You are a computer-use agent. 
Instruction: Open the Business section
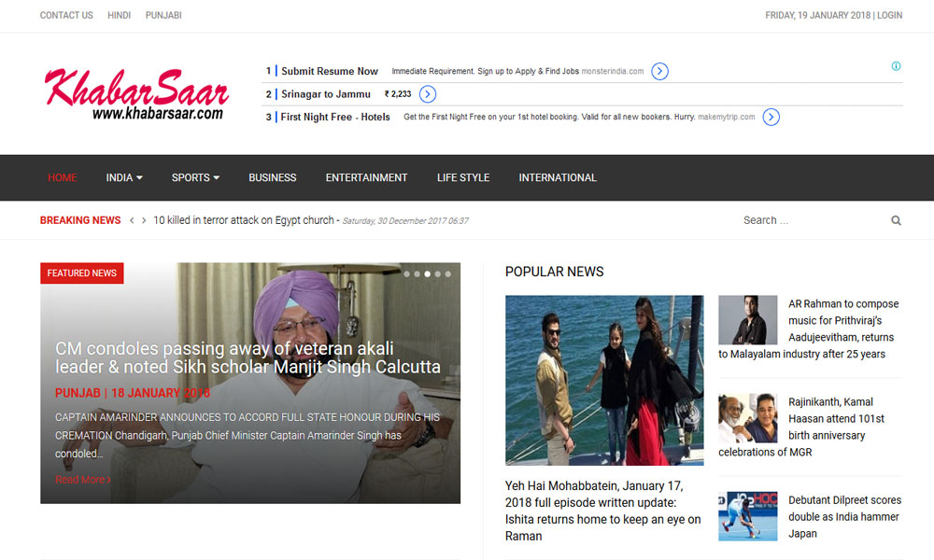pos(272,177)
